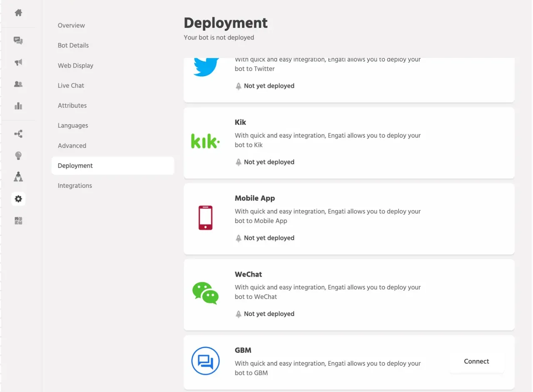Go to the home icon in sidebar
533x392 pixels.
click(x=18, y=13)
